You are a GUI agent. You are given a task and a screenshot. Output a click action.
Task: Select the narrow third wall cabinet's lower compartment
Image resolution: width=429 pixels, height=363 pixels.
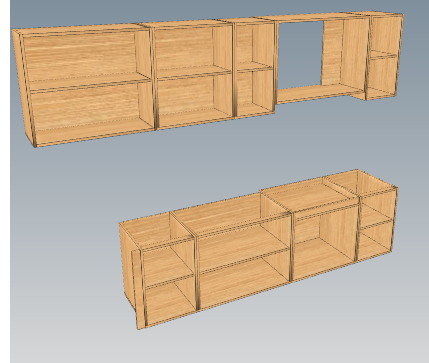pos(255,91)
